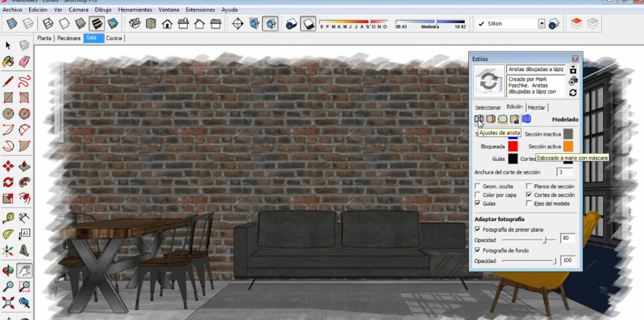Select the 3D Text tool

coord(24,250)
